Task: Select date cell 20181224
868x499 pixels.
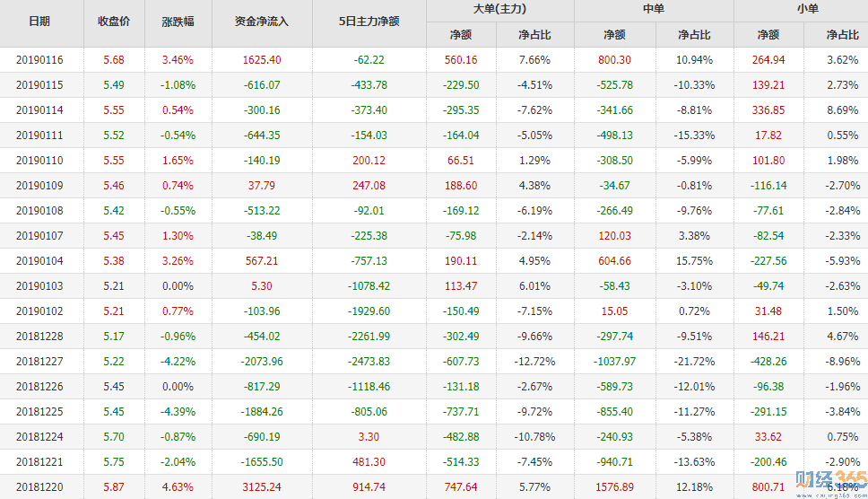Action: [x=39, y=437]
